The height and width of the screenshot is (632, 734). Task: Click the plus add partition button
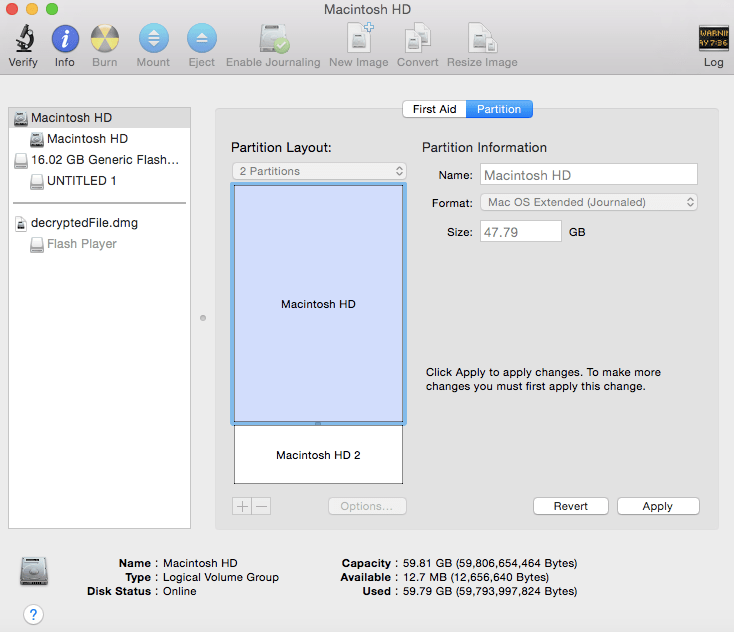click(x=242, y=506)
